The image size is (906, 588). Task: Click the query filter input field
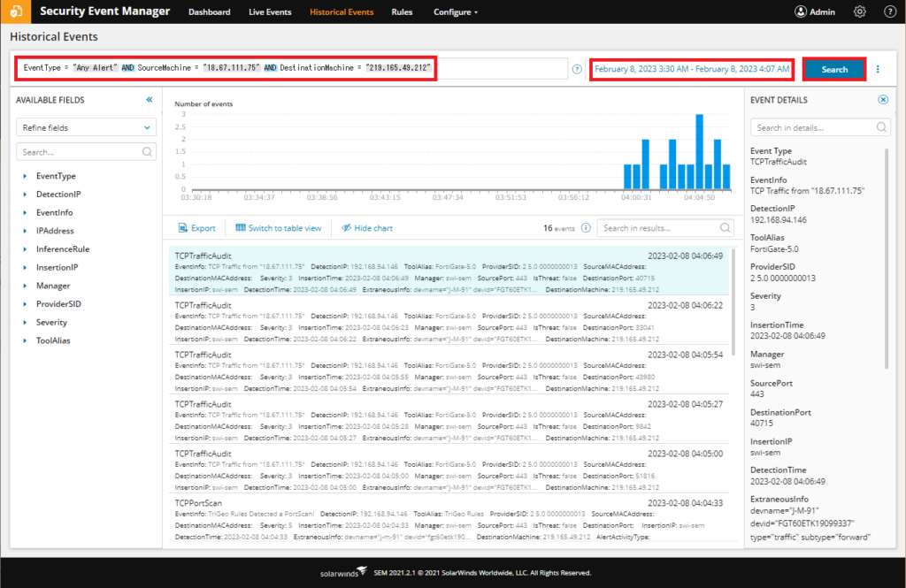pyautogui.click(x=291, y=68)
